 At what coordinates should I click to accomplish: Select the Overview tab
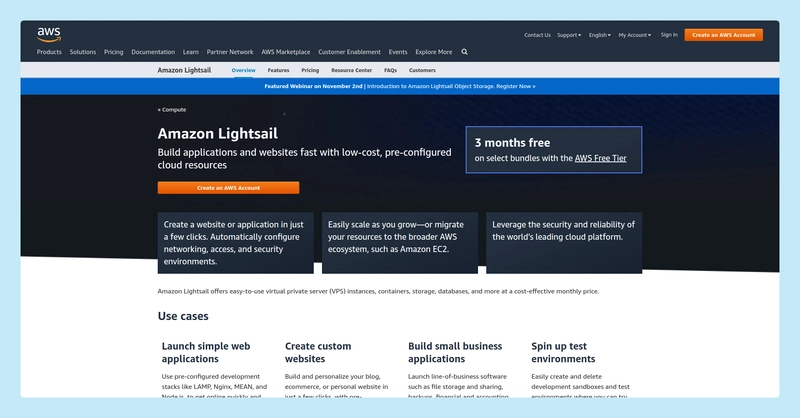[x=243, y=70]
